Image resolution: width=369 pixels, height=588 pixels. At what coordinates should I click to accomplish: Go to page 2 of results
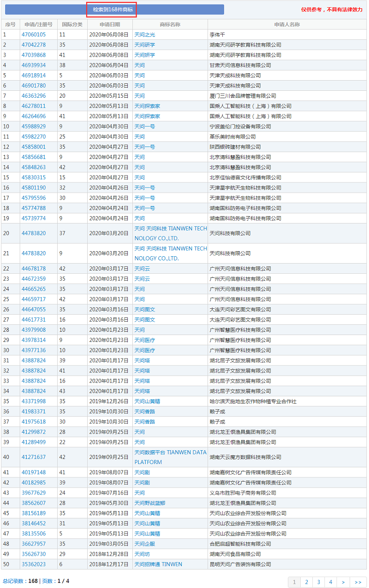click(x=306, y=582)
